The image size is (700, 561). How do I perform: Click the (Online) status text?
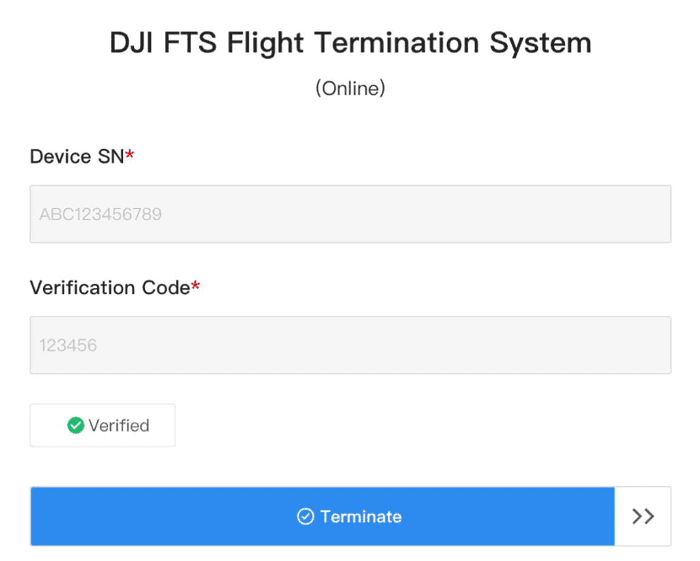[x=350, y=89]
